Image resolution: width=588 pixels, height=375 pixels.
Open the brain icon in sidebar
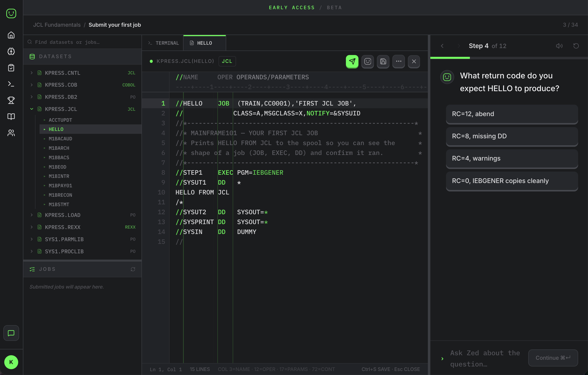point(11,51)
